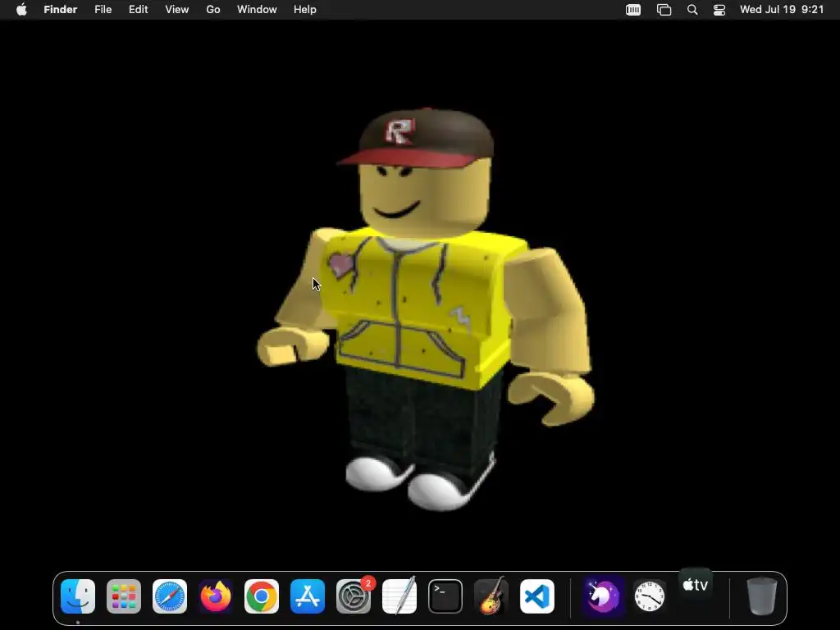Open TextEdit from the Dock
Viewport: 840px width, 630px height.
point(399,596)
